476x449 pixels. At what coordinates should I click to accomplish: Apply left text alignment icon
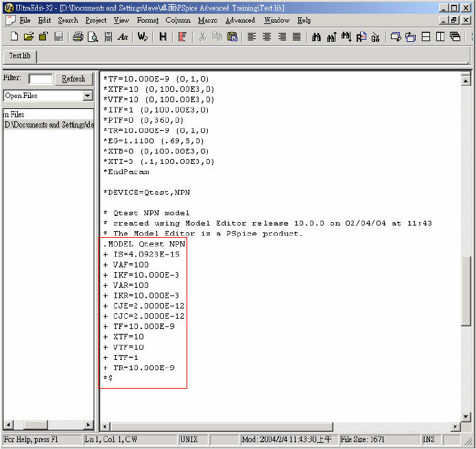[x=252, y=37]
